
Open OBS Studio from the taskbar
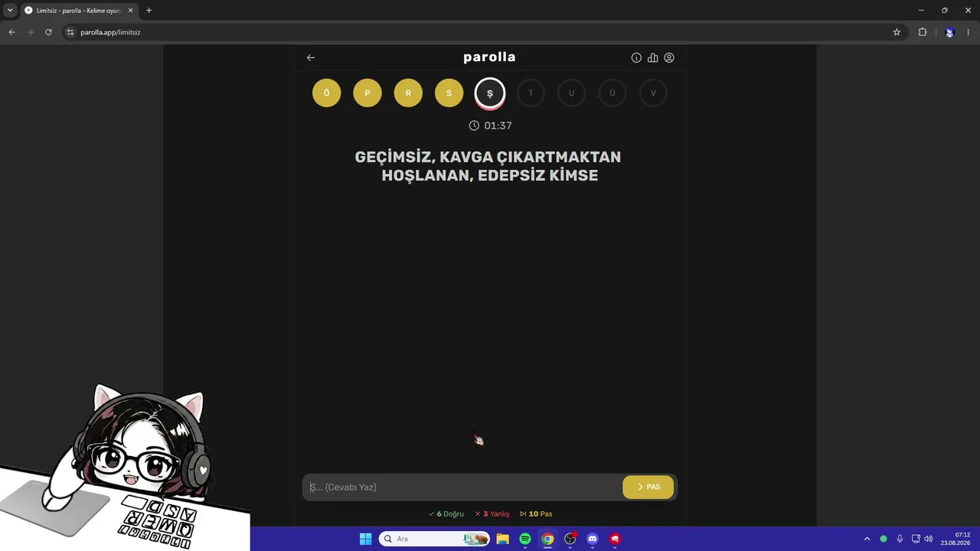coord(570,539)
